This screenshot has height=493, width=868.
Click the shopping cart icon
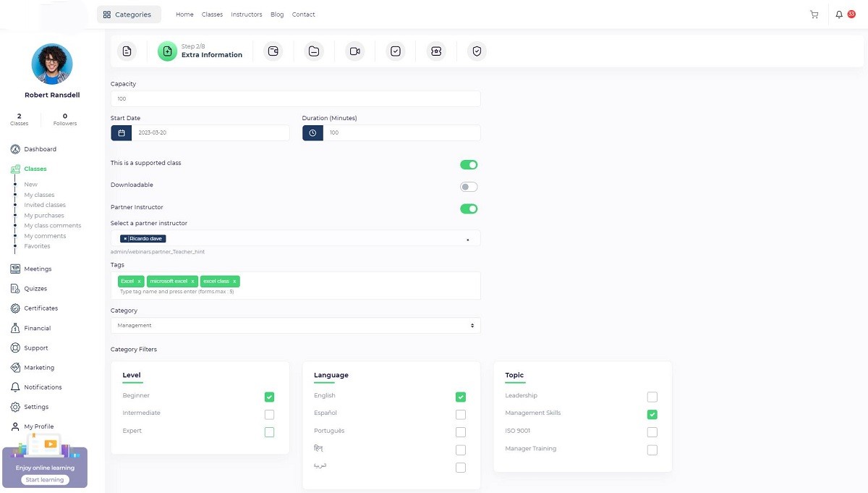[814, 14]
